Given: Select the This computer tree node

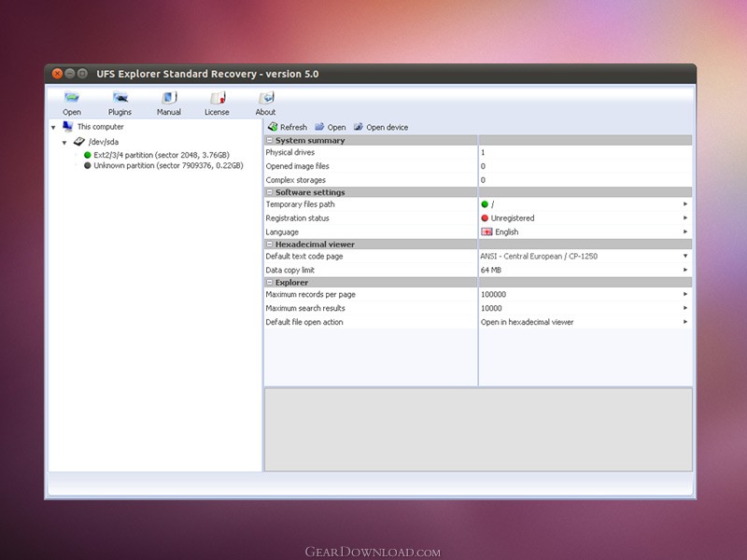Looking at the screenshot, I should point(101,127).
